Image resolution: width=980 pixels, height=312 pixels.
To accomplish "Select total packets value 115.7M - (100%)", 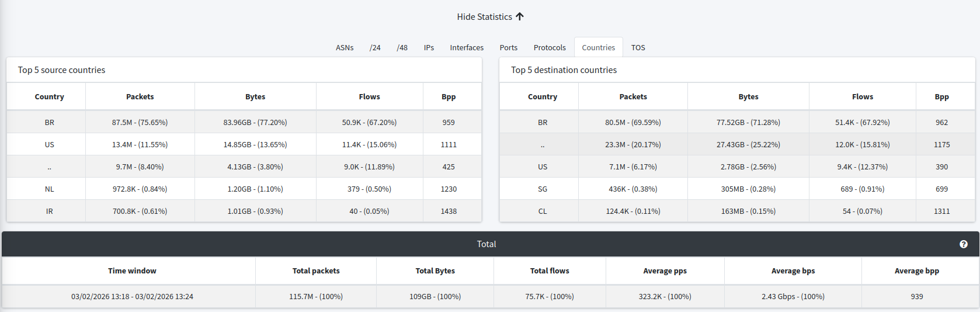I will [316, 296].
